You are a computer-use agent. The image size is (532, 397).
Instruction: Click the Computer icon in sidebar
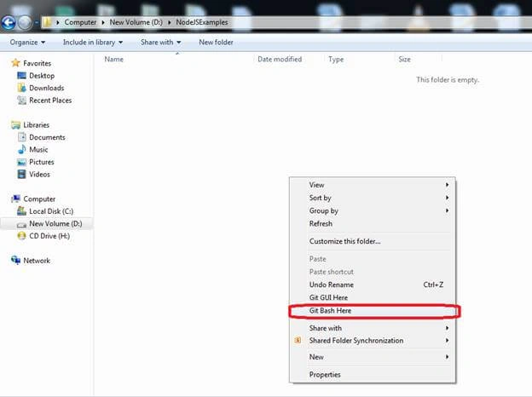(15, 198)
